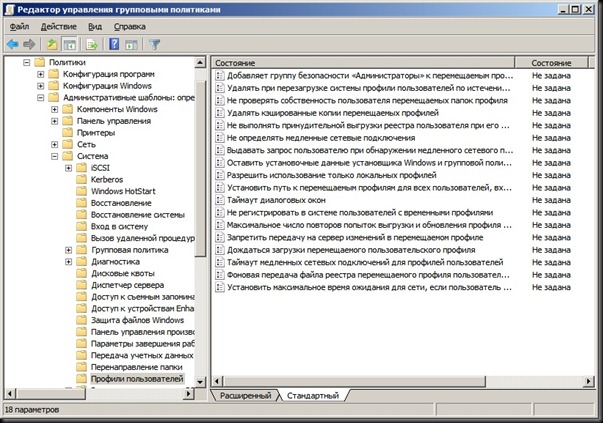This screenshot has width=603, height=423.
Task: Click the Filter funnel toolbar icon
Action: coord(155,44)
